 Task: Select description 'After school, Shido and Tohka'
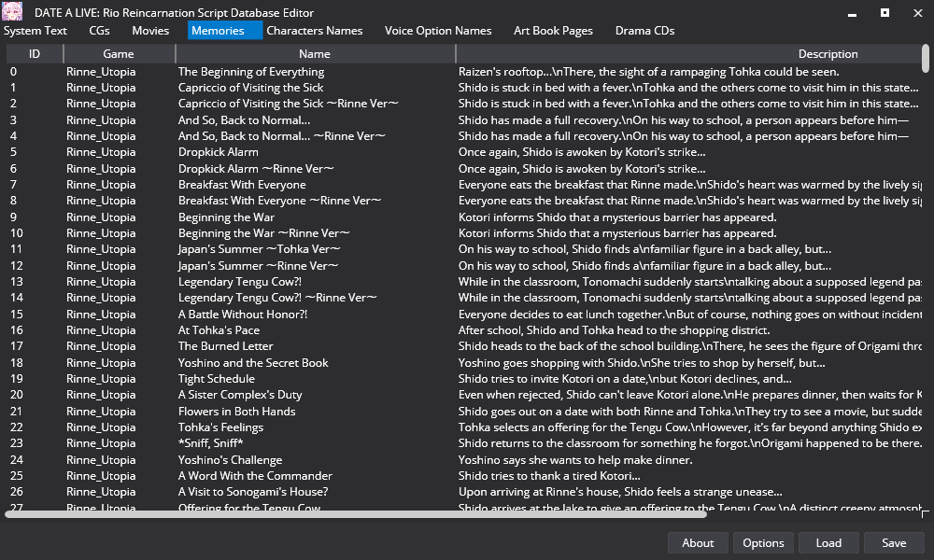coord(614,329)
